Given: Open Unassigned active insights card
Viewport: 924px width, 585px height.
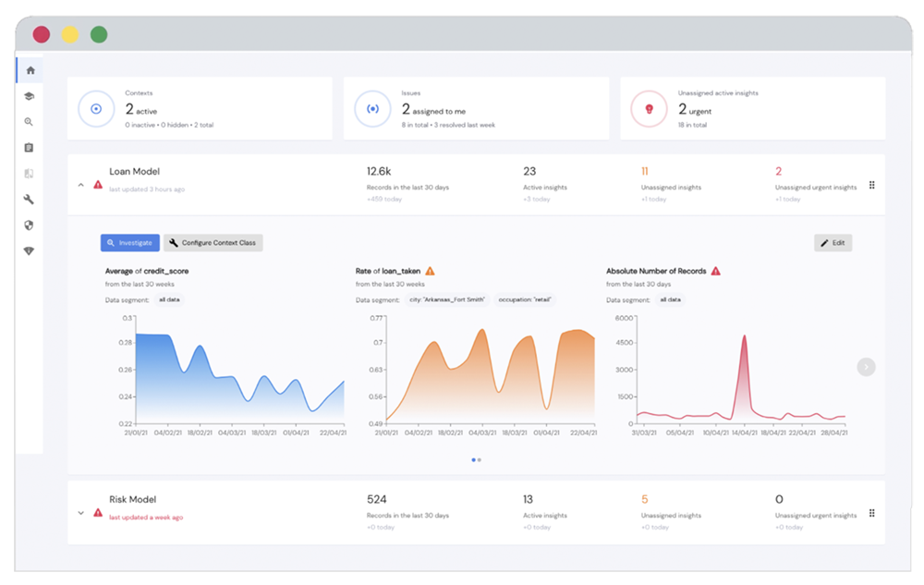Looking at the screenshot, I should pos(752,108).
